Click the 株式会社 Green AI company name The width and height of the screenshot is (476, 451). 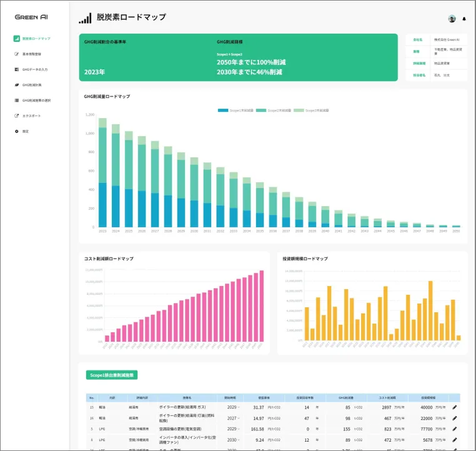(x=447, y=39)
